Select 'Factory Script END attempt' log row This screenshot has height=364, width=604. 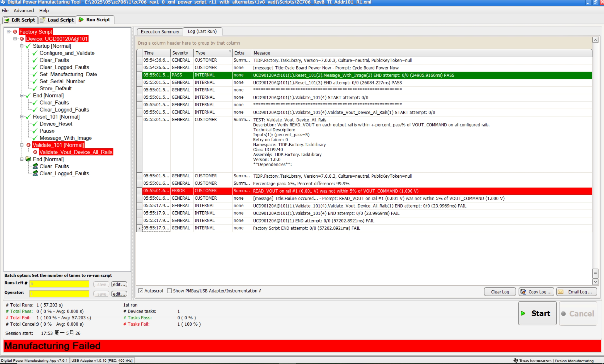(367, 228)
